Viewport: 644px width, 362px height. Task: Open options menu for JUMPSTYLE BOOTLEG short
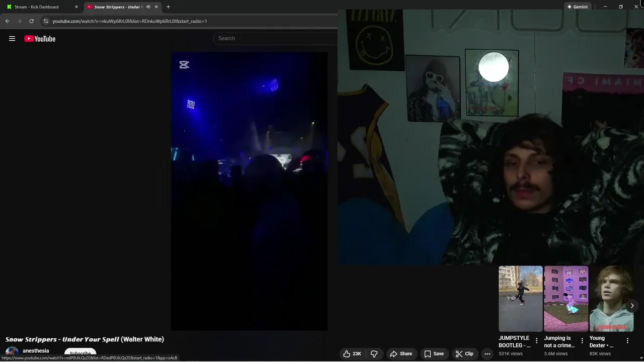(536, 341)
